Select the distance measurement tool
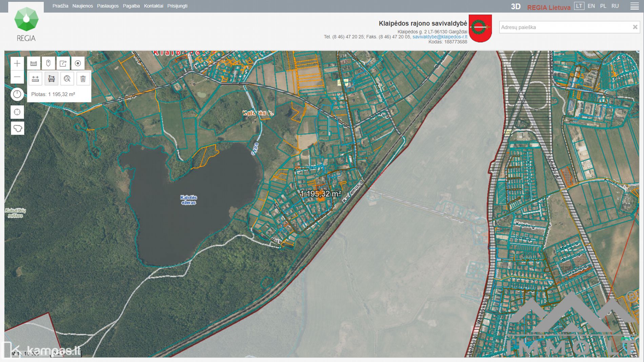 pyautogui.click(x=35, y=79)
